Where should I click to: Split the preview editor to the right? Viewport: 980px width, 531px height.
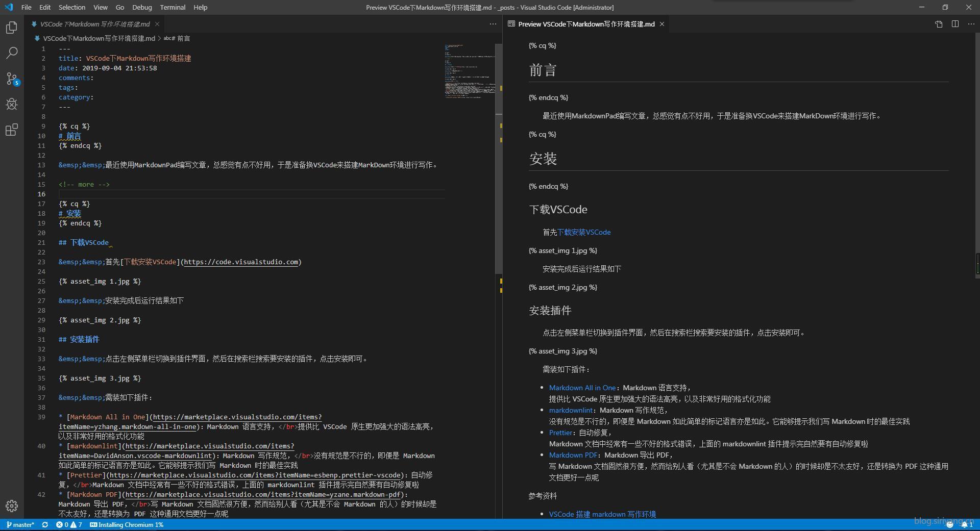(x=955, y=24)
